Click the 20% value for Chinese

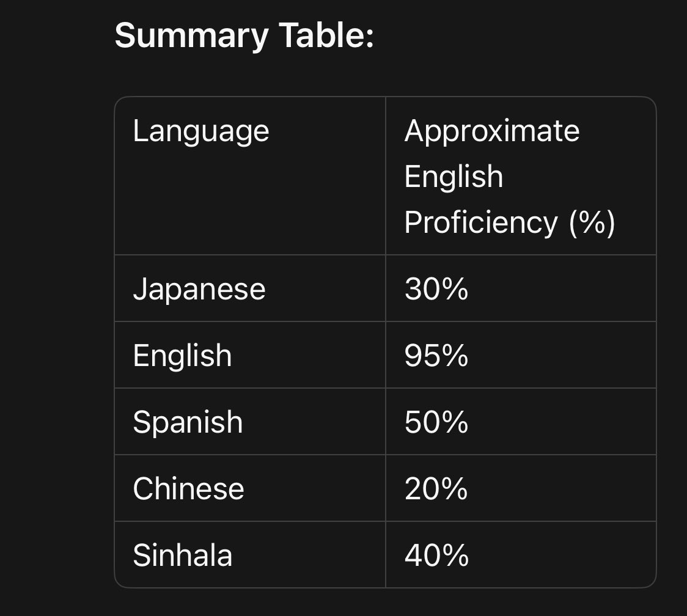pos(436,489)
